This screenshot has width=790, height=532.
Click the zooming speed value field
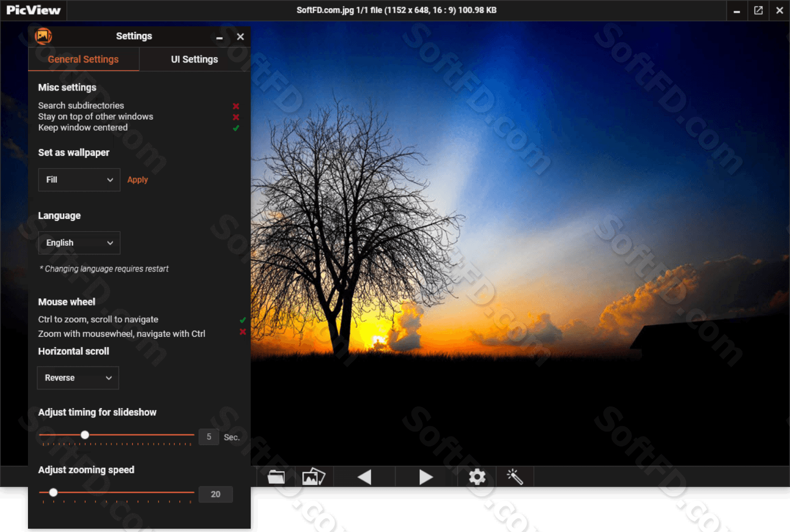216,494
